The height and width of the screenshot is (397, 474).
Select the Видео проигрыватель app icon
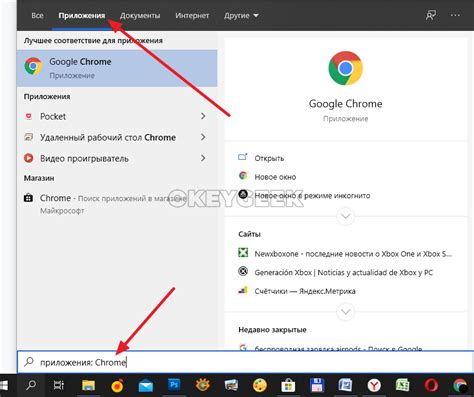point(29,158)
